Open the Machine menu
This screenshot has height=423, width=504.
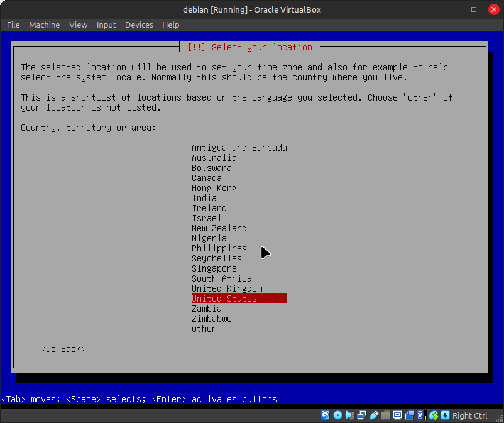(x=45, y=25)
